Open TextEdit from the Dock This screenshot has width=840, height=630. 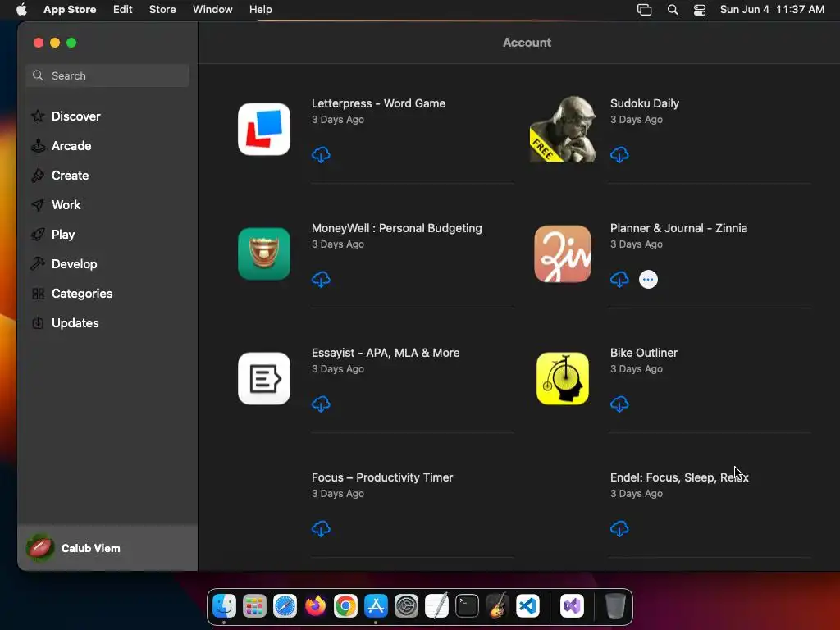pyautogui.click(x=436, y=606)
